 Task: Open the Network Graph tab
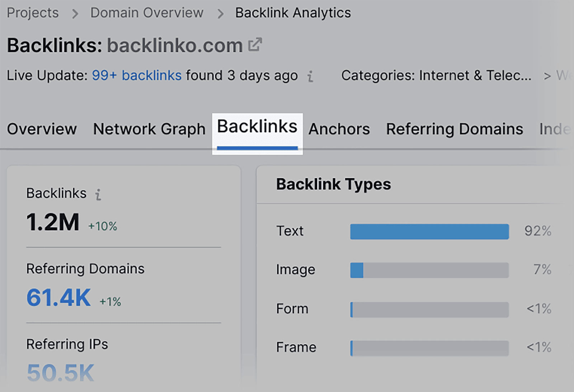(x=149, y=129)
